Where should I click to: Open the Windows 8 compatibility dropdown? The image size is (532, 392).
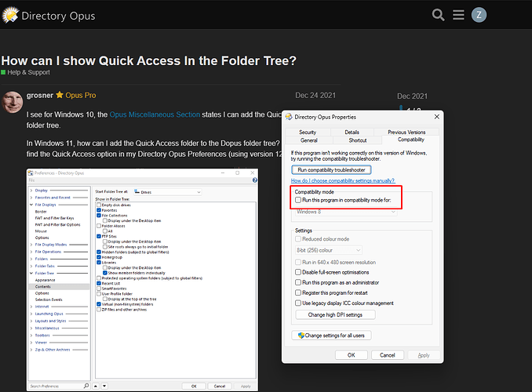(345, 212)
